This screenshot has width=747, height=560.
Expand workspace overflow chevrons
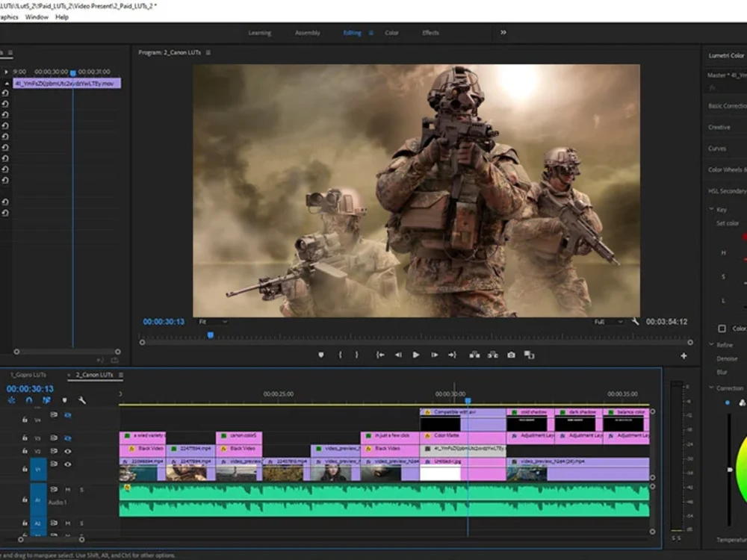[503, 32]
